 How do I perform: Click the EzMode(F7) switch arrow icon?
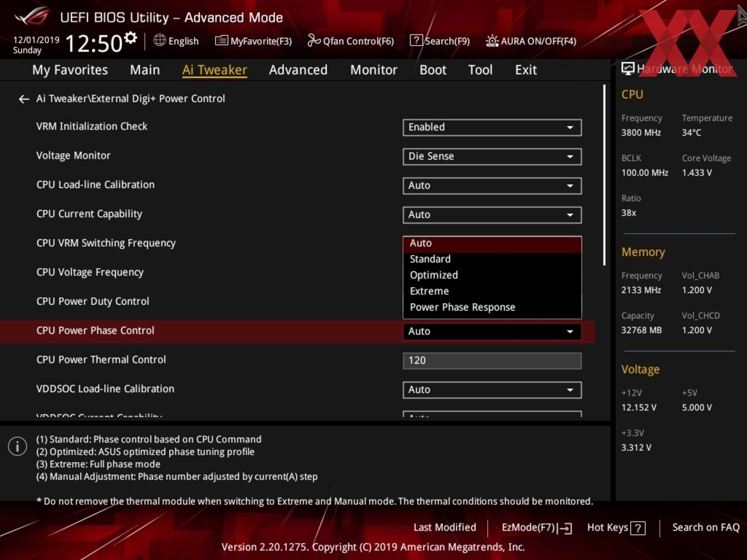pos(565,528)
